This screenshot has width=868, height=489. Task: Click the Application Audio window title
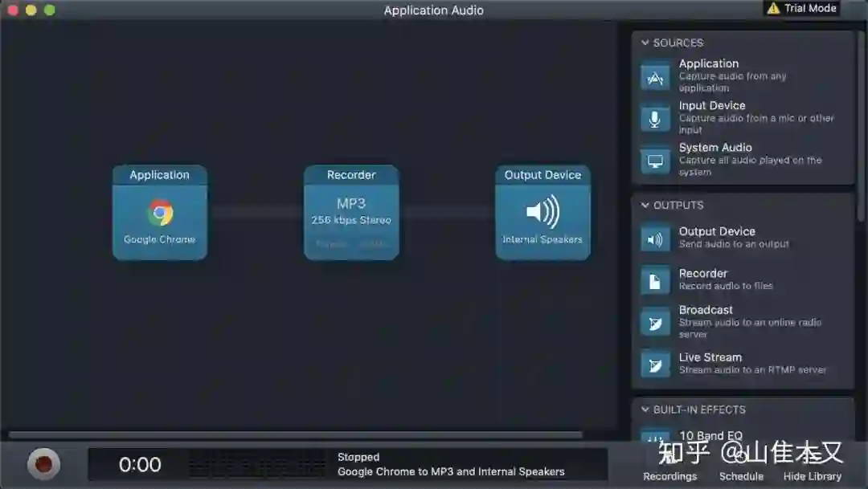433,10
